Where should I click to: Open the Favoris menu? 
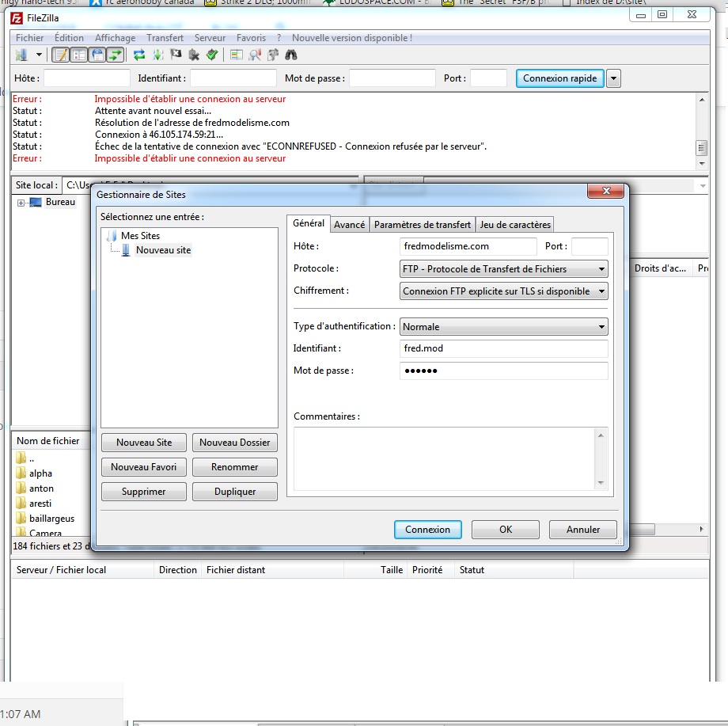(251, 38)
